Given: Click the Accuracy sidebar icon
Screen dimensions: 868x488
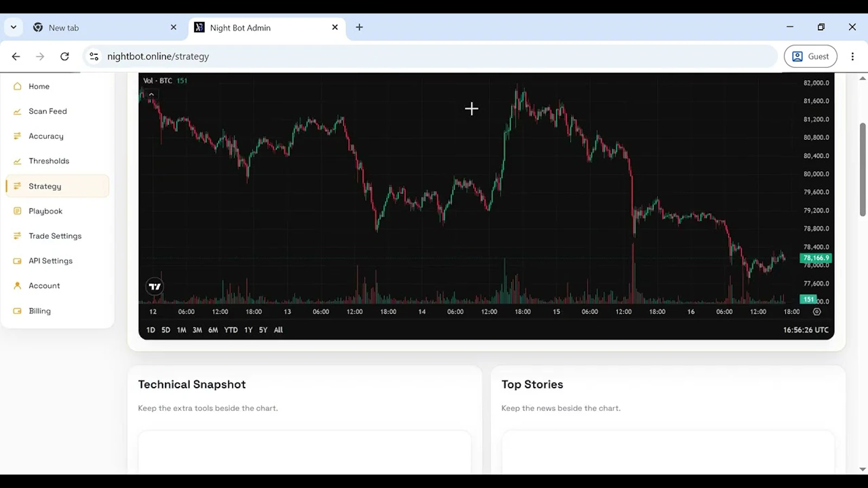Looking at the screenshot, I should [17, 136].
